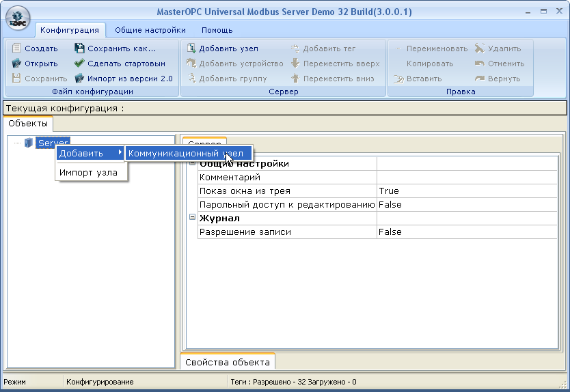Select the Свойства объекта bottom tab
Viewport: 570px width, 392px height.
point(228,362)
